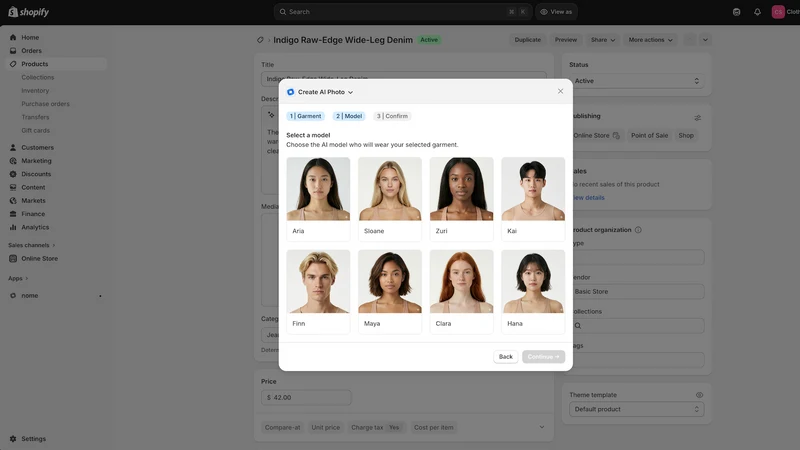
Task: Expand the Apps section in sidebar
Action: [18, 279]
